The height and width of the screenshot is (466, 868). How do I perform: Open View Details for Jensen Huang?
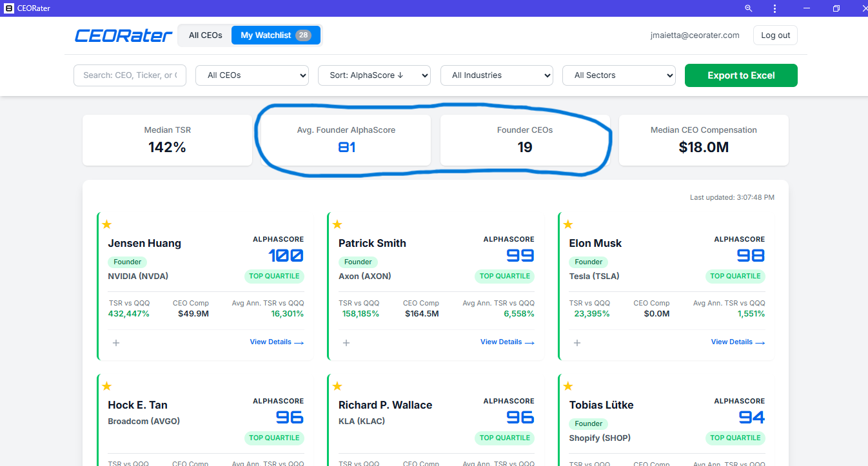277,342
